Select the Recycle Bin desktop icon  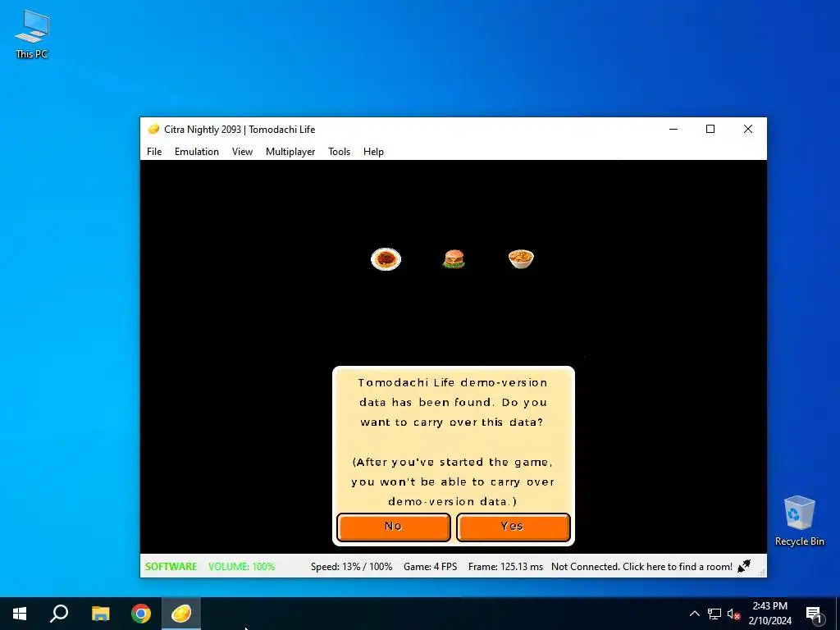click(x=799, y=521)
